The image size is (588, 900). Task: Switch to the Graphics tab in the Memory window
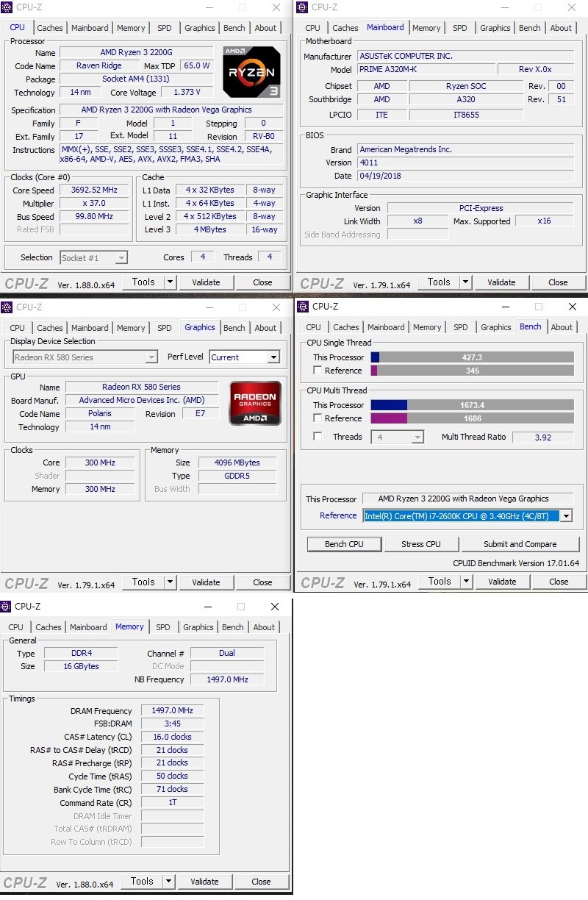coord(198,627)
